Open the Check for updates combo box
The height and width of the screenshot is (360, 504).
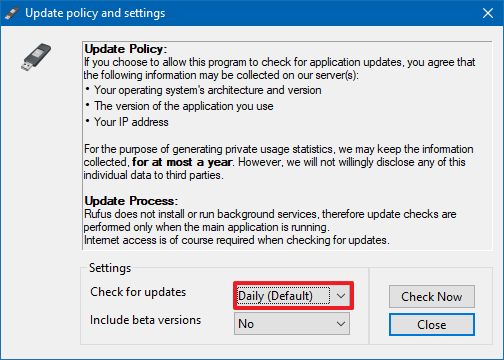pos(292,296)
